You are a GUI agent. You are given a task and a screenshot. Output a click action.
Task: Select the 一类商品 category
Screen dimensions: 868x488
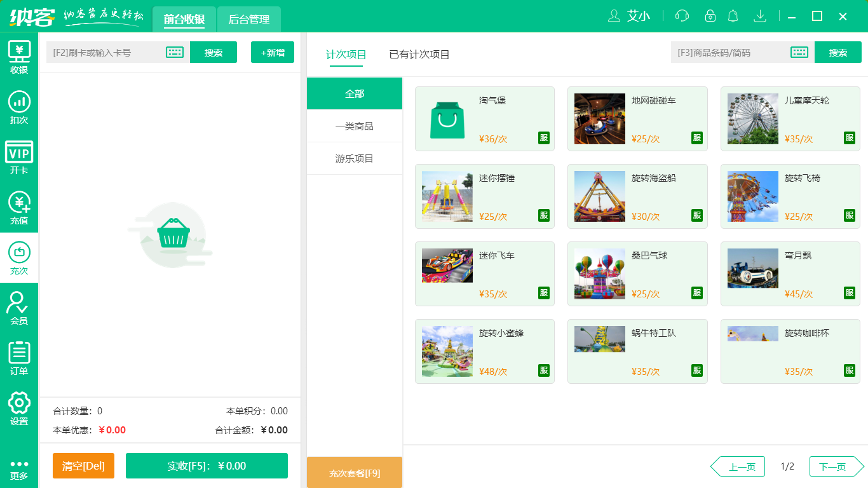click(354, 126)
